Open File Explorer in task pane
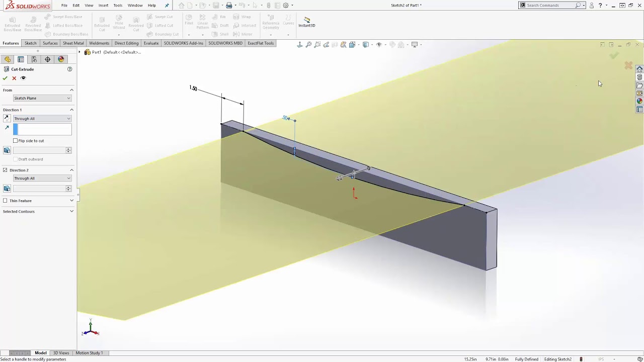Image resolution: width=644 pixels, height=362 pixels. [639, 85]
